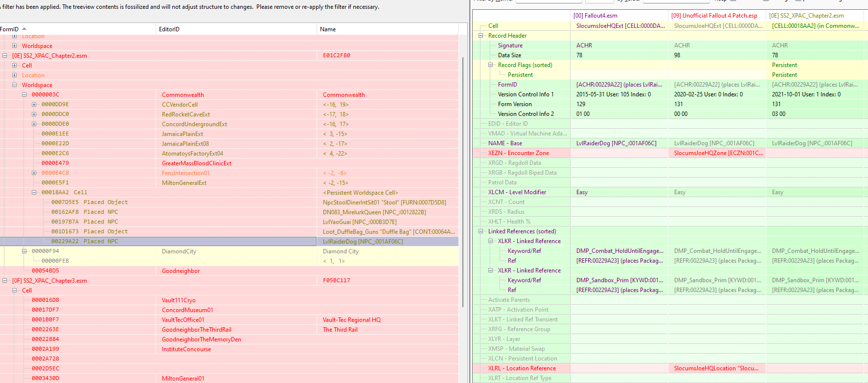
Task: Select the 00022884 GoodneighborTheMemoryDen cell
Action: 229,339
